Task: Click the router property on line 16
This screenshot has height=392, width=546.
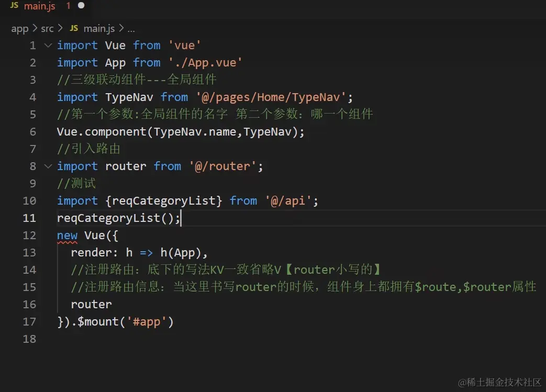Action: pos(91,305)
